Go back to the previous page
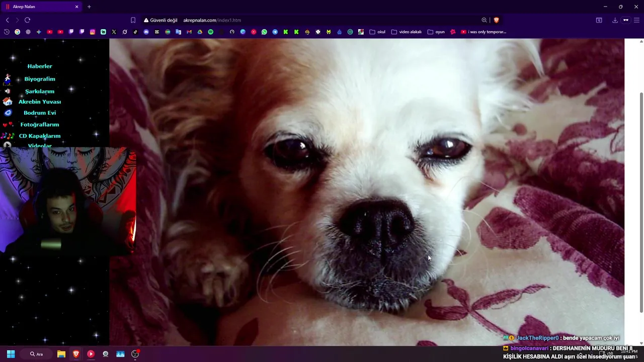Viewport: 644px width, 362px height. pos(7,20)
